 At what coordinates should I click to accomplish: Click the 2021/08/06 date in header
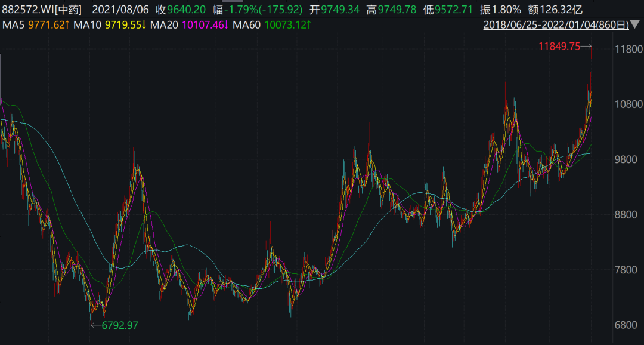[x=120, y=10]
